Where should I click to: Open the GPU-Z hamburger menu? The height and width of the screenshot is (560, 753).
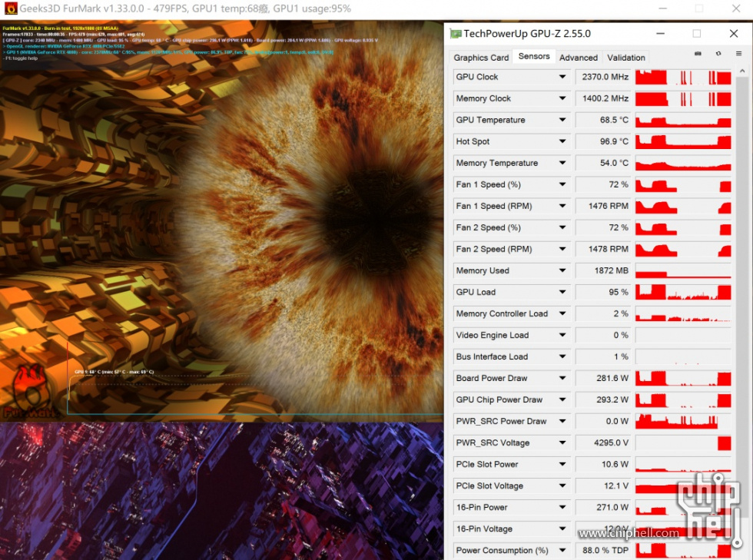(738, 54)
